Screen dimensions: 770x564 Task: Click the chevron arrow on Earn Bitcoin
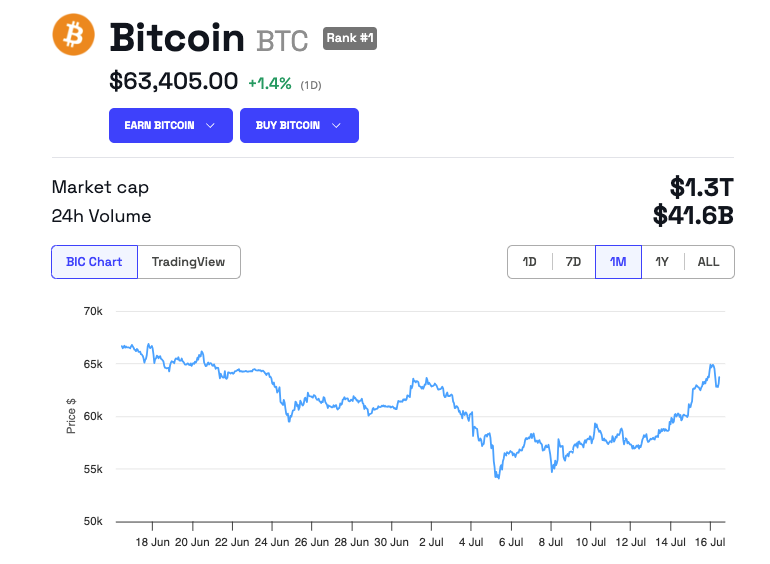(x=210, y=126)
